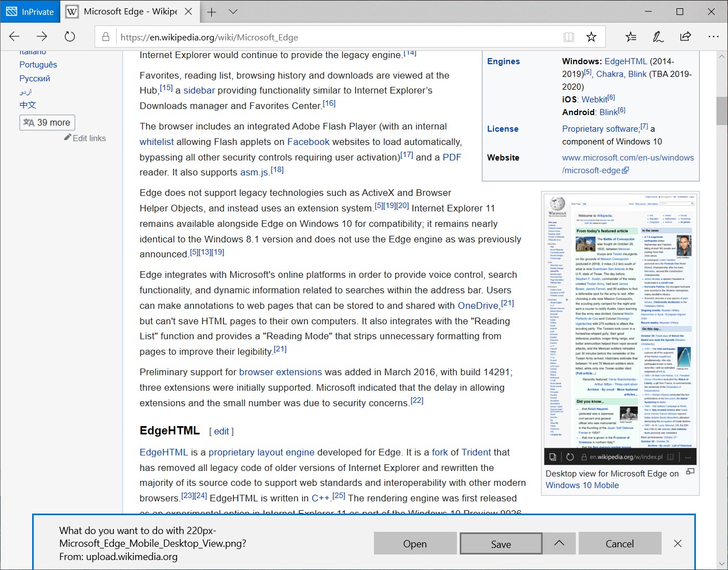Viewport: 728px width, 570px height.
Task: Open the License infobox label link
Action: [x=503, y=129]
